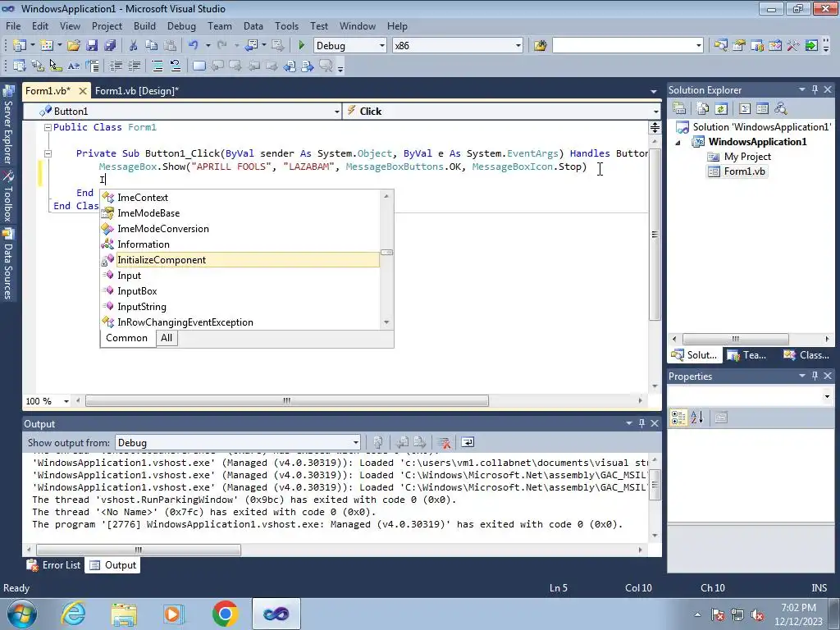Viewport: 840px width, 630px height.
Task: Collapse the Public Class Form1 code region
Action: [x=47, y=127]
